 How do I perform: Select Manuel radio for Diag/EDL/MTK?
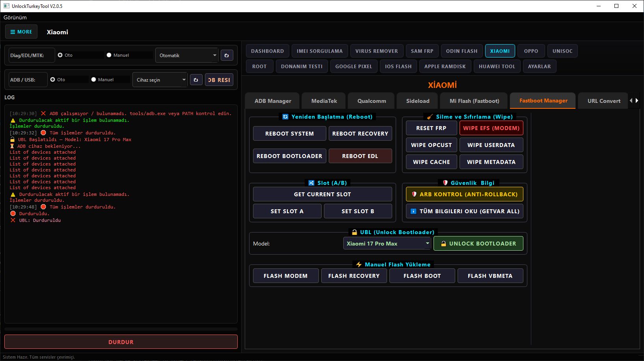pos(109,55)
